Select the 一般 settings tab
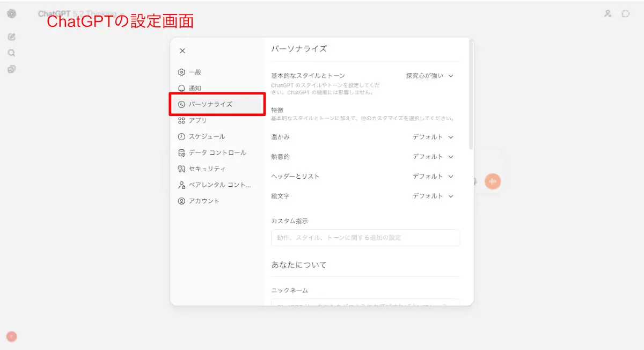 [195, 72]
